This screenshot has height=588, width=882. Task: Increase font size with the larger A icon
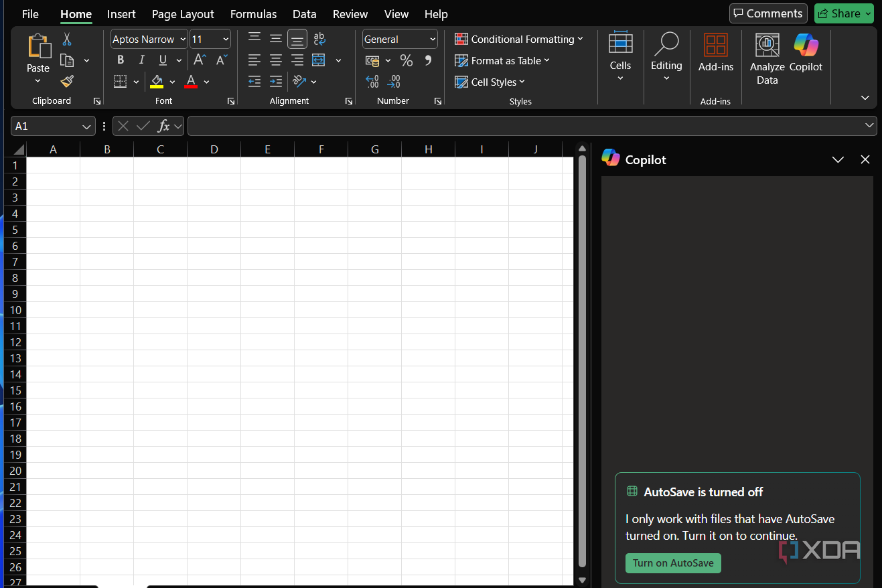point(200,60)
